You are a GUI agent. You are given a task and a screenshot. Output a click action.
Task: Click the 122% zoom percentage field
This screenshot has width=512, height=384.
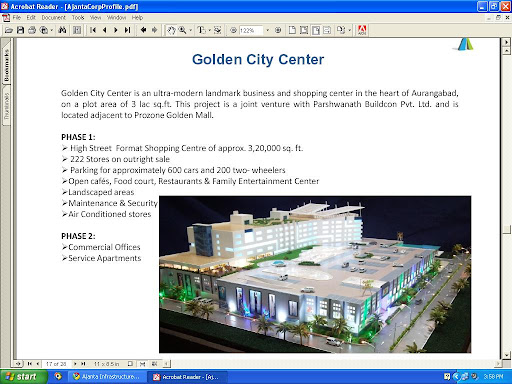tap(251, 30)
